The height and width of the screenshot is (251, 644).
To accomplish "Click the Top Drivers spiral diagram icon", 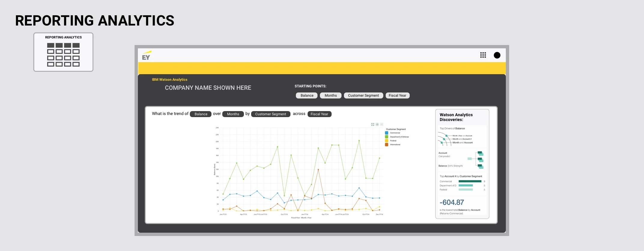I will [445, 139].
